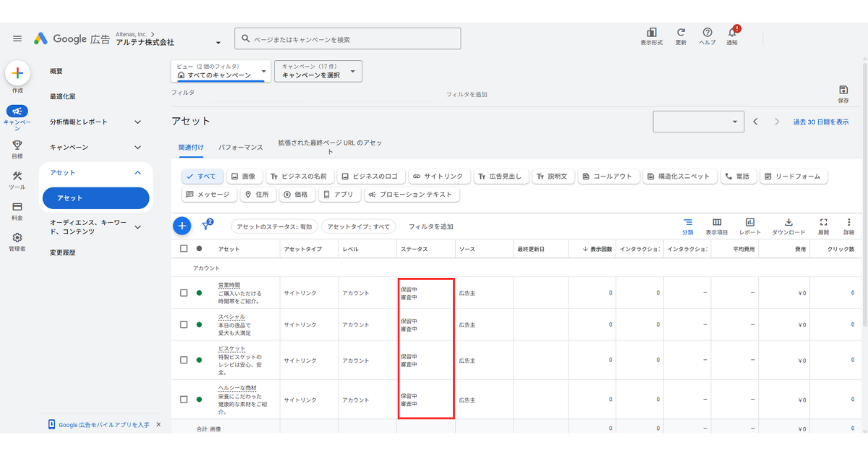Select the アセット sidebar subitem
Viewport: 868px width, 456px height.
95,198
